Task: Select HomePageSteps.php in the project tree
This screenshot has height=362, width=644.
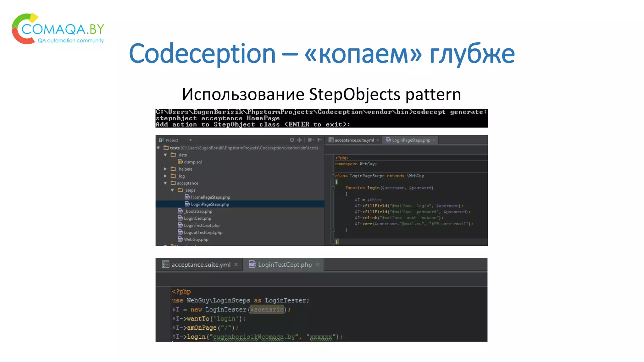Action: pyautogui.click(x=210, y=197)
